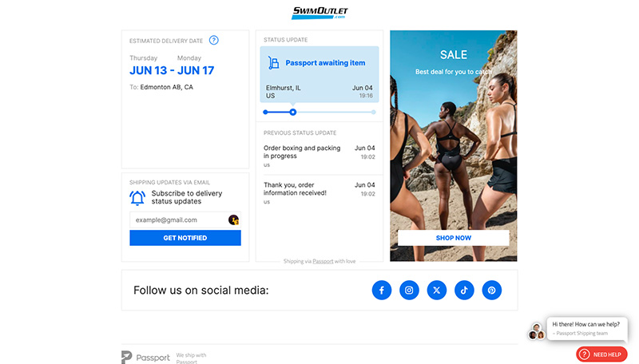The width and height of the screenshot is (639, 364).
Task: Click the Subscribe to delivery status updates text
Action: tap(187, 197)
